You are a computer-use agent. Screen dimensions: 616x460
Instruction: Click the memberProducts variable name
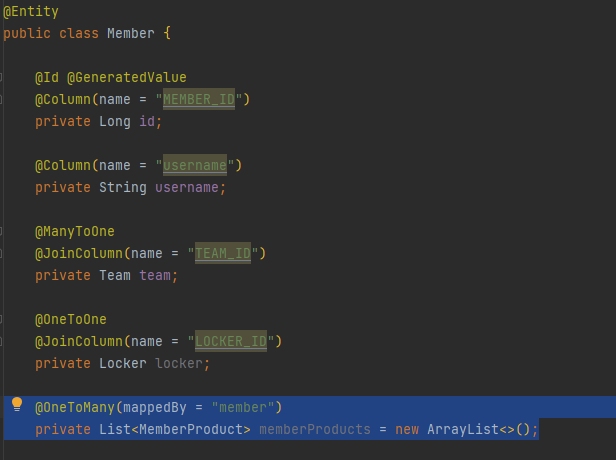(315, 429)
